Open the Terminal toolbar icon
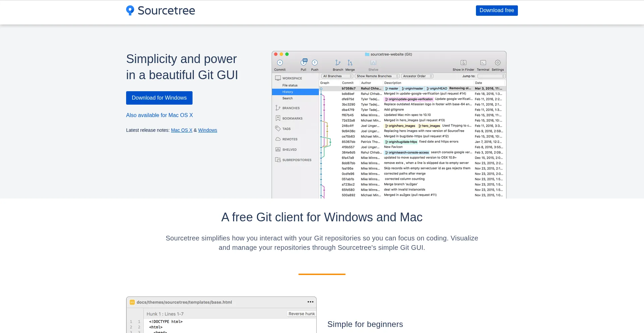Viewport: 644px width, 333px height. tap(483, 63)
